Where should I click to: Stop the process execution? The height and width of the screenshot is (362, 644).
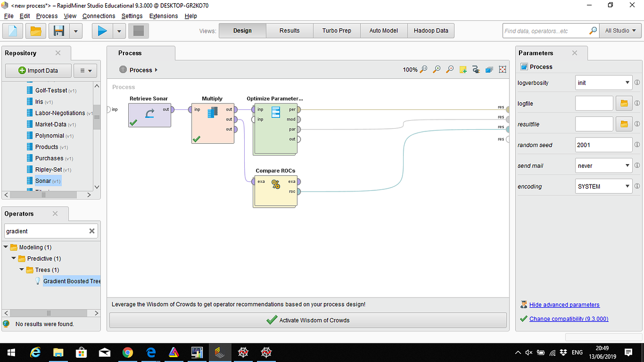point(138,31)
